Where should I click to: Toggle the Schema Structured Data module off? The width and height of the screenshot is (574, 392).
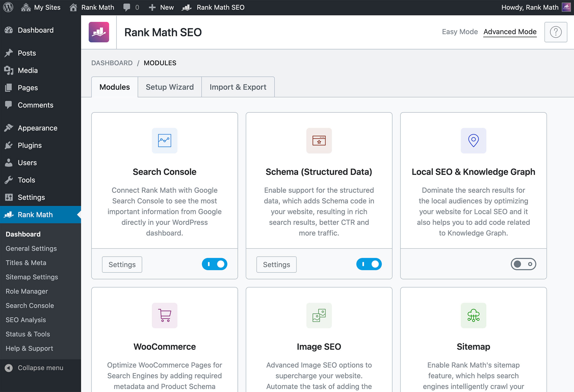pyautogui.click(x=369, y=264)
